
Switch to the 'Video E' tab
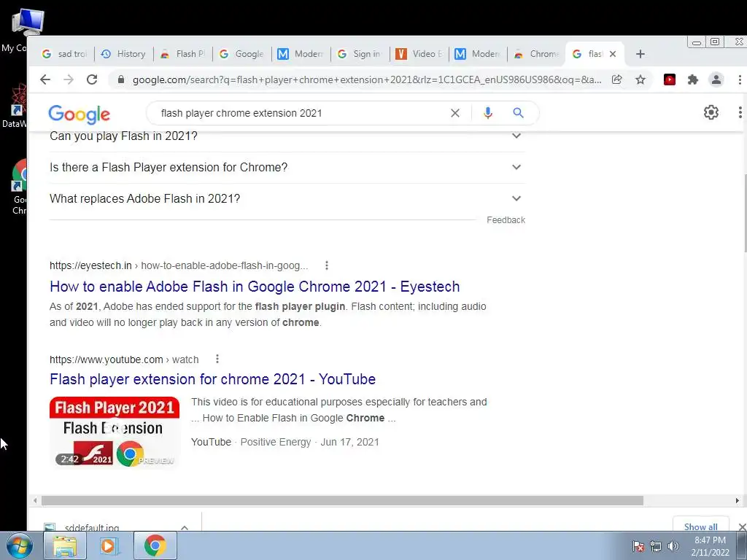pos(419,54)
